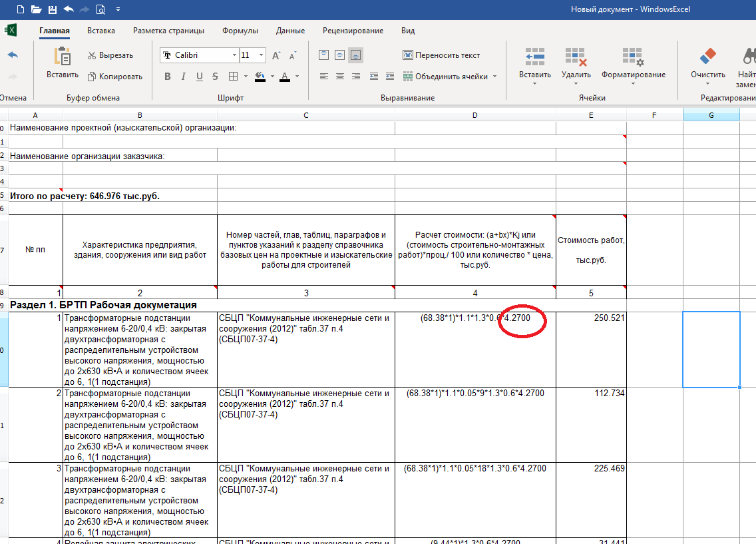Toggle italic formatting
The width and height of the screenshot is (756, 544).
click(184, 77)
